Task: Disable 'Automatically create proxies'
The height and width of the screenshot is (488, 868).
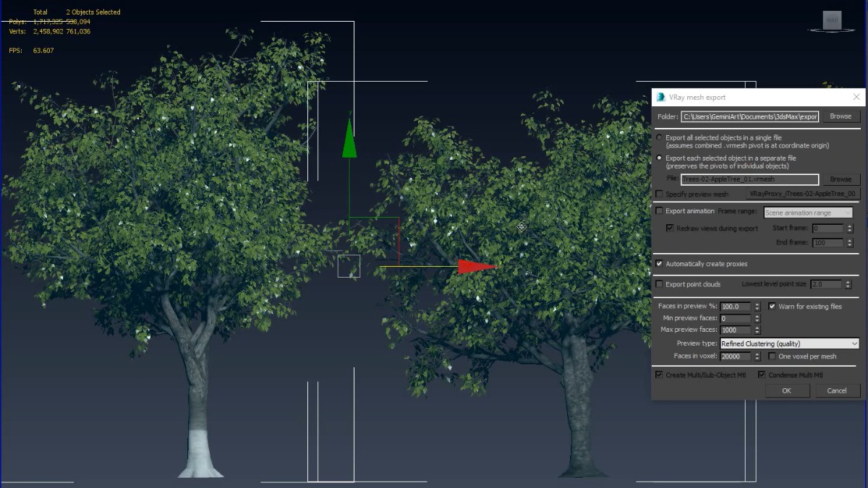Action: click(x=659, y=263)
